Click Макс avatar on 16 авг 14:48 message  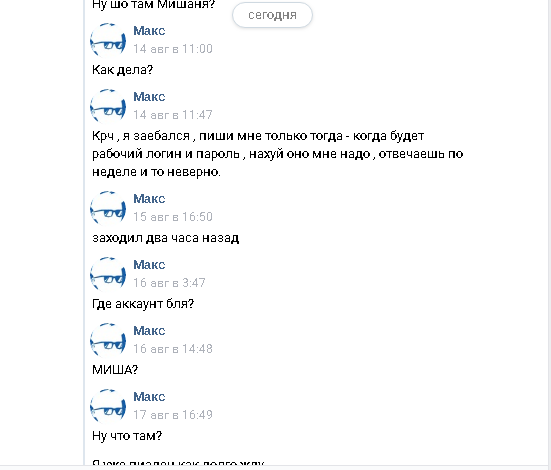108,340
